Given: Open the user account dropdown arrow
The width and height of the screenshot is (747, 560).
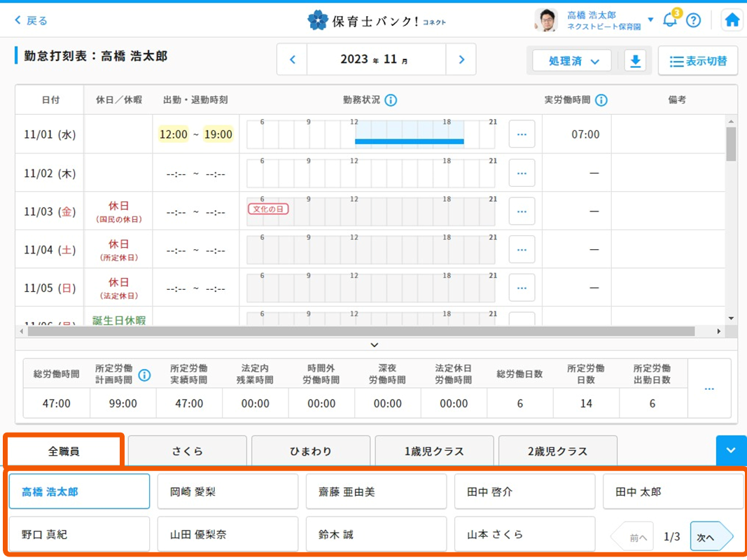Looking at the screenshot, I should click(x=650, y=20).
